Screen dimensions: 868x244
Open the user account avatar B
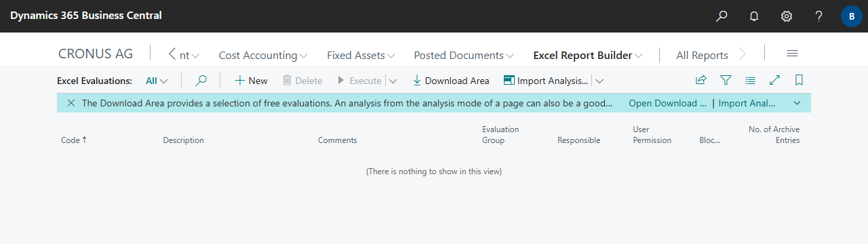click(x=851, y=16)
